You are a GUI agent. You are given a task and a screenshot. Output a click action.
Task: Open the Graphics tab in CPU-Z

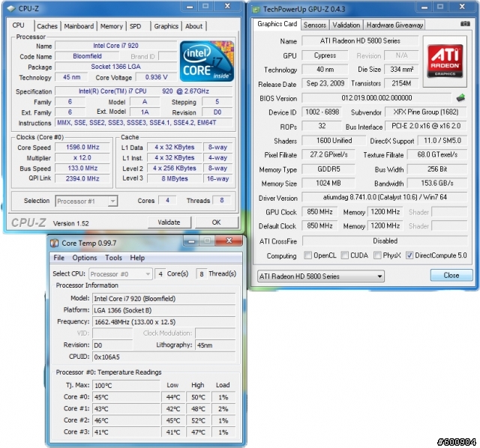pos(166,26)
